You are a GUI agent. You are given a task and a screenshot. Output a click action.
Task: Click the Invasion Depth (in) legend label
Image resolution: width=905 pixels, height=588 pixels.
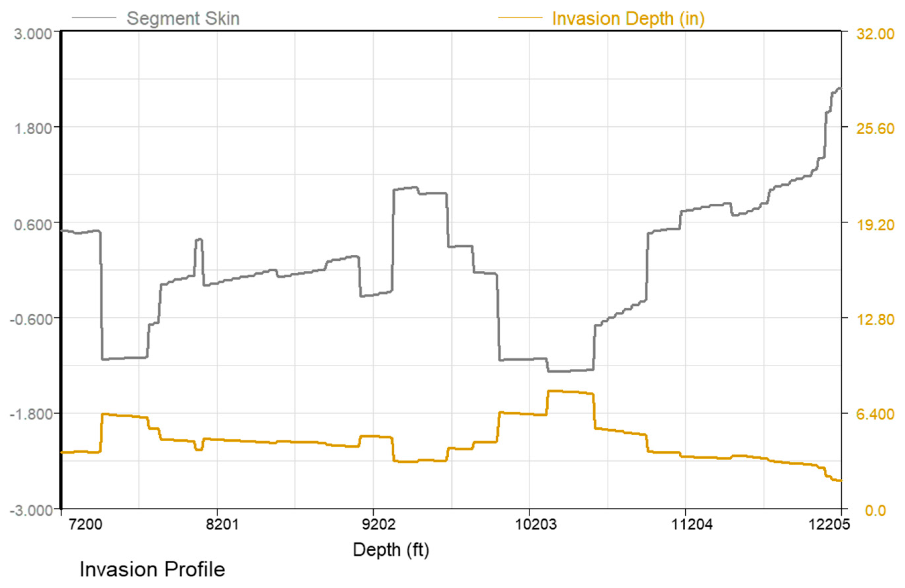[x=628, y=18]
